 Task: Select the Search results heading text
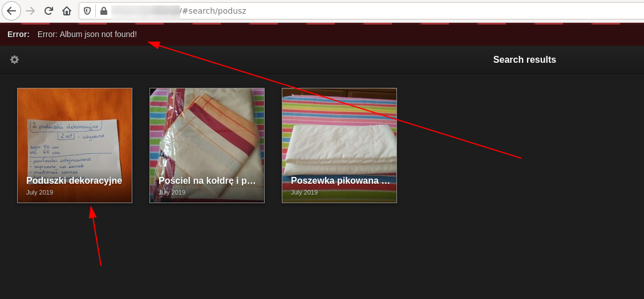pyautogui.click(x=524, y=59)
